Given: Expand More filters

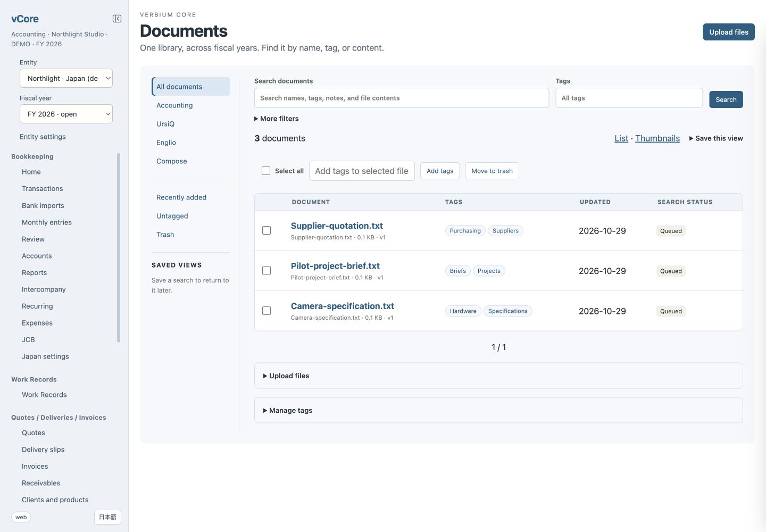Looking at the screenshot, I should (x=277, y=119).
